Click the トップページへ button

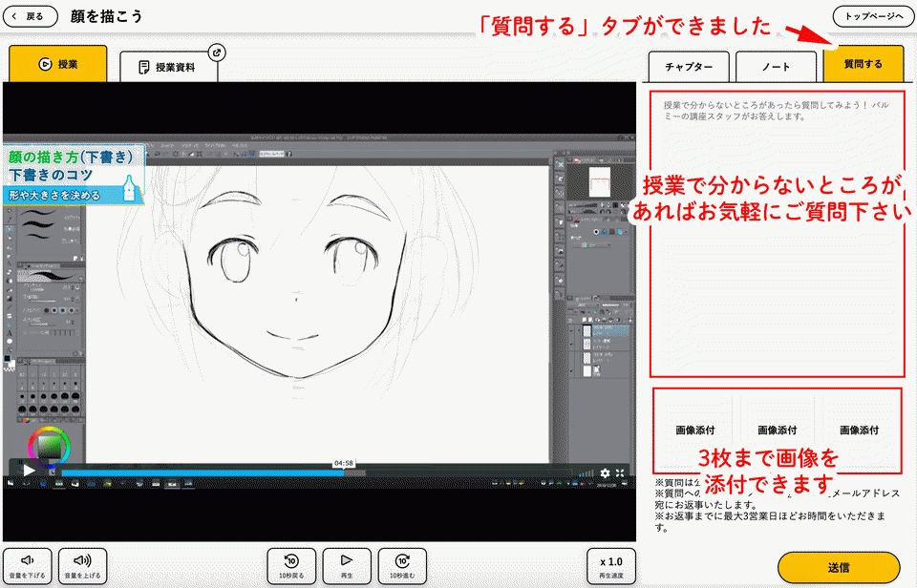tap(873, 16)
